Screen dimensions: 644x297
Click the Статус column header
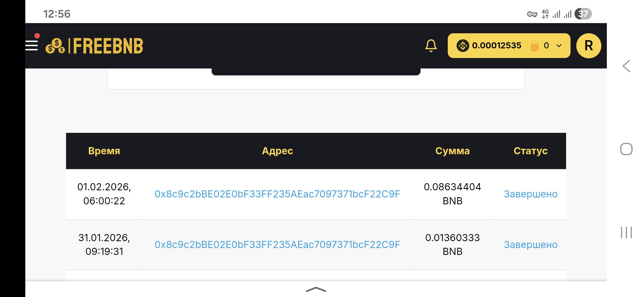pos(531,151)
